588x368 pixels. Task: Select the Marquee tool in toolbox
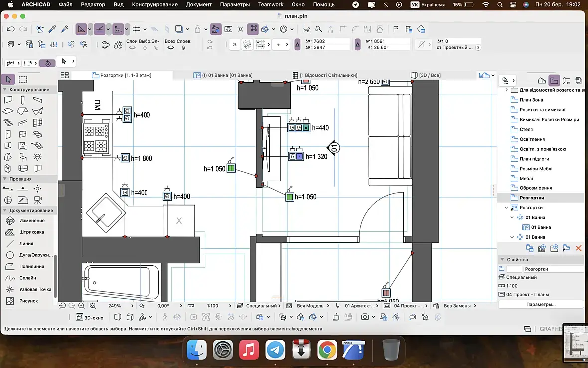(23, 79)
